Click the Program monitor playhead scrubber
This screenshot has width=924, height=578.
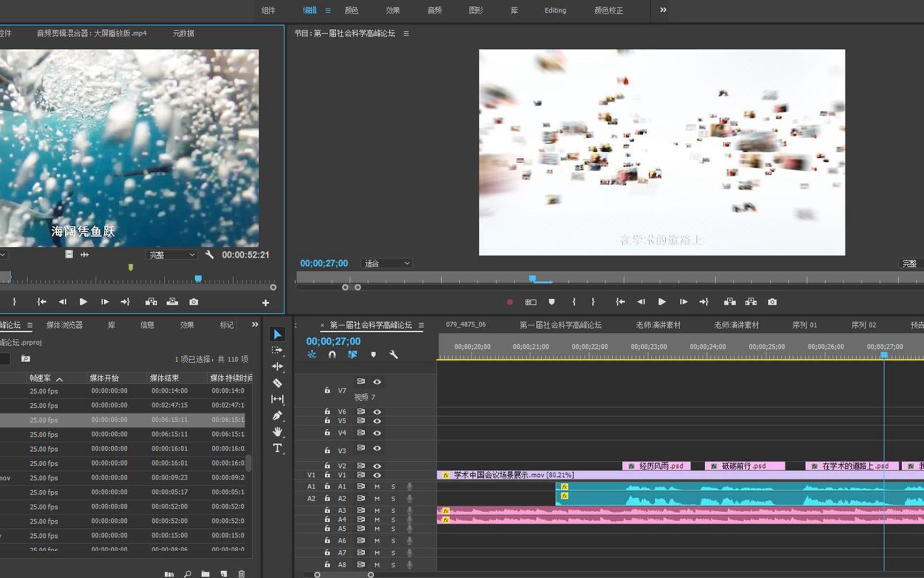click(x=532, y=278)
